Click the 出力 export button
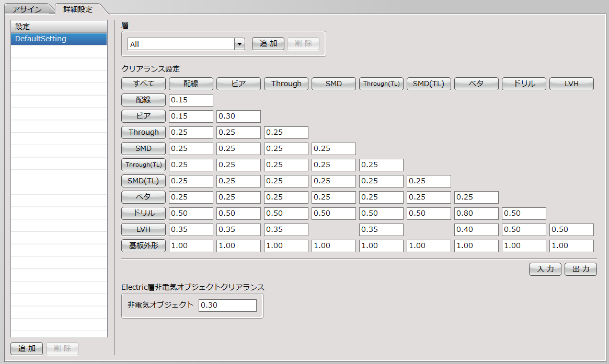Viewport: 609px width, 364px height. coord(581,269)
